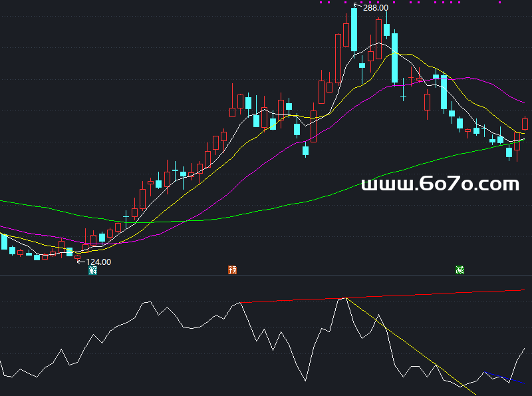The height and width of the screenshot is (396, 532).
Task: Click the leftmost magenta dot at top
Action: pos(321,3)
